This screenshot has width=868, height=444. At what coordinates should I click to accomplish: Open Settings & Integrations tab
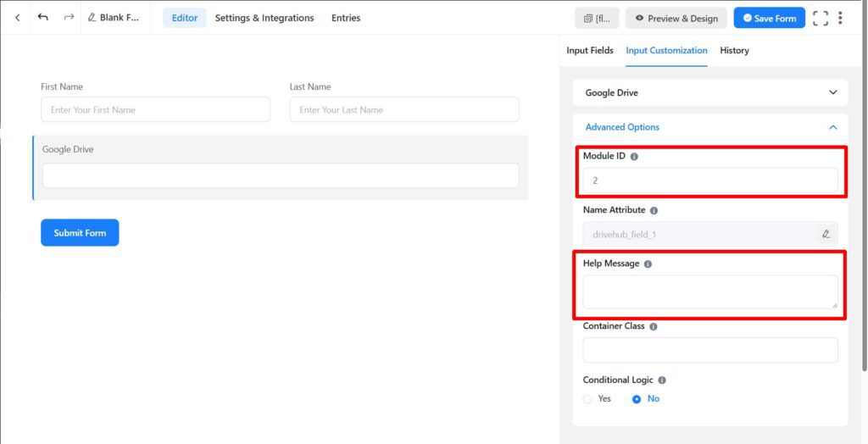tap(264, 18)
